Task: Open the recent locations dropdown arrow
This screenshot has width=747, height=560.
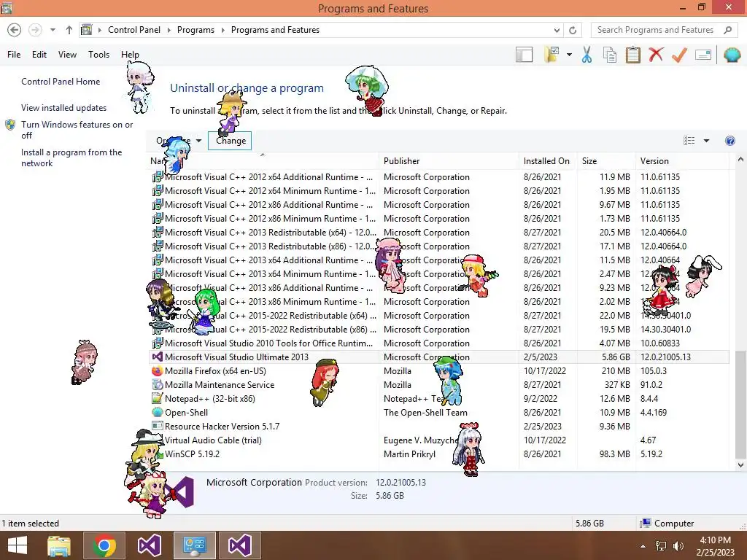Action: pyautogui.click(x=53, y=30)
